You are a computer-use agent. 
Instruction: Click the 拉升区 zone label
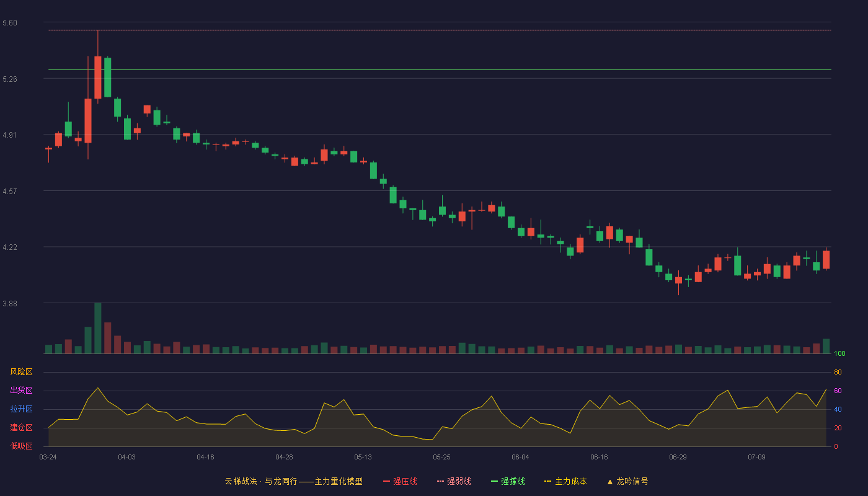click(x=22, y=409)
